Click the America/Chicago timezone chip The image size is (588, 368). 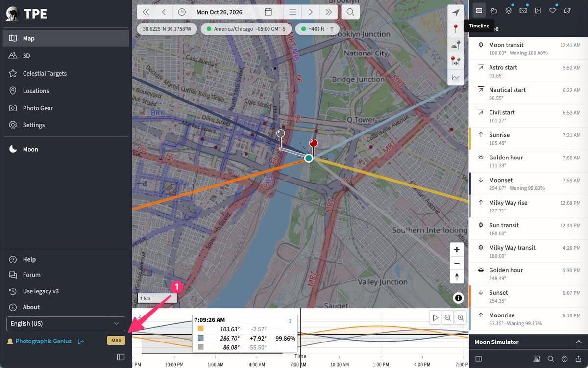(x=246, y=29)
